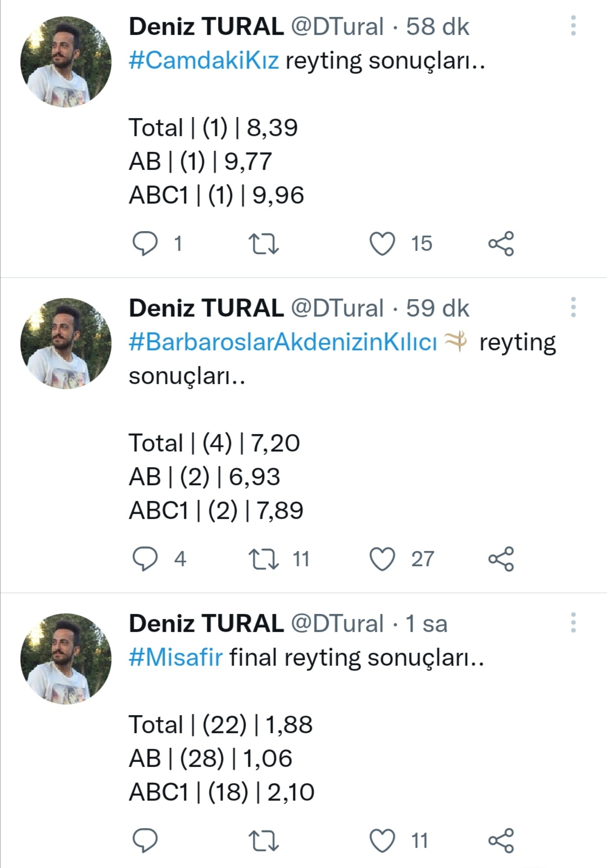Image resolution: width=607 pixels, height=868 pixels.
Task: Like the CamdakiKız tweet with 15 likes
Action: (x=382, y=243)
